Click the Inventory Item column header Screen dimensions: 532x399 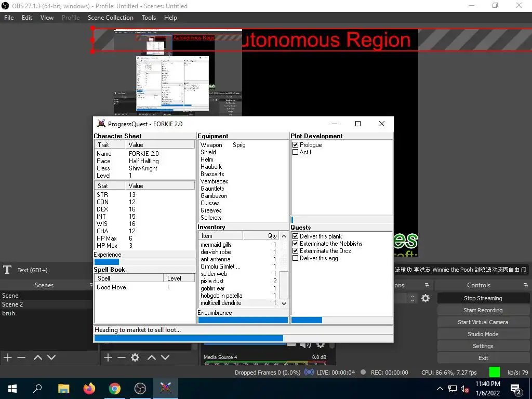220,236
